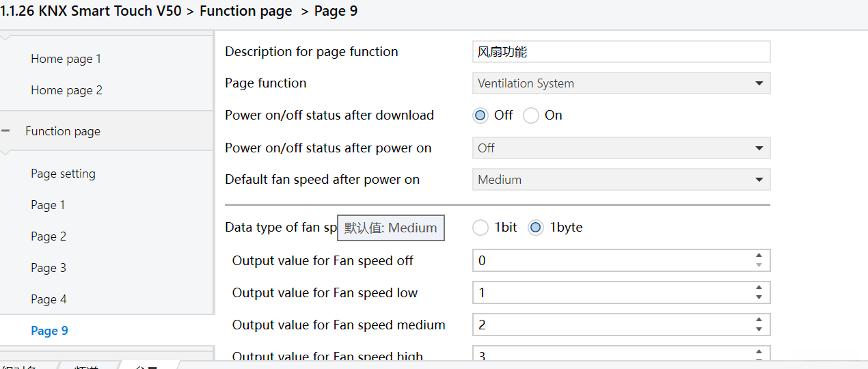Click the Description for page function field

[x=621, y=52]
